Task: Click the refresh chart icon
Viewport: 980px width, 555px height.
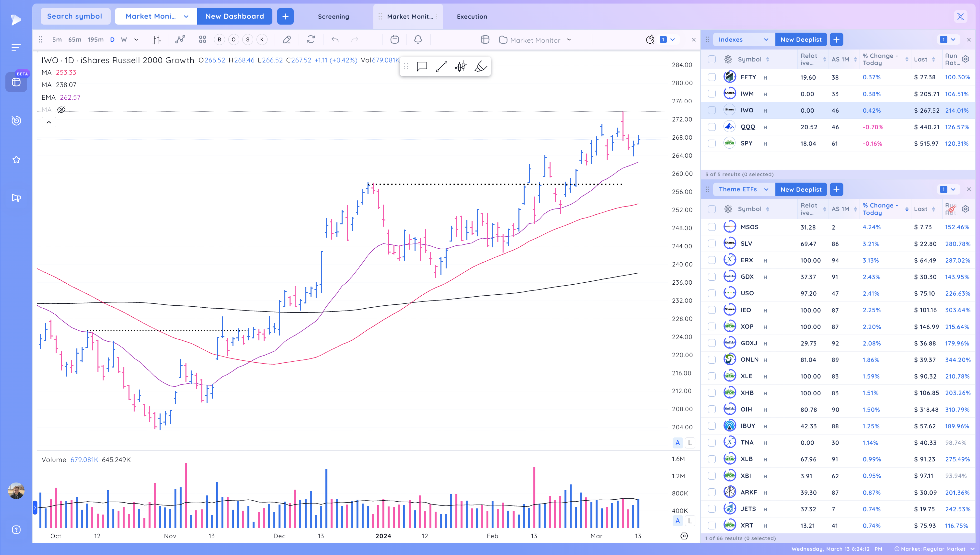Action: tap(311, 40)
